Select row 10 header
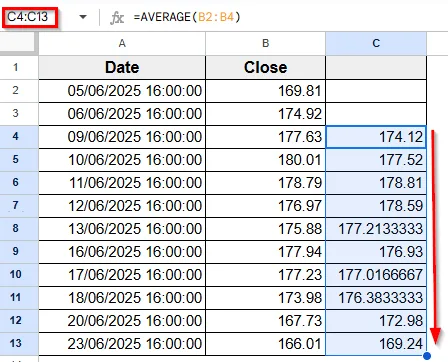Viewport: 448px width, 362px height. [x=19, y=275]
